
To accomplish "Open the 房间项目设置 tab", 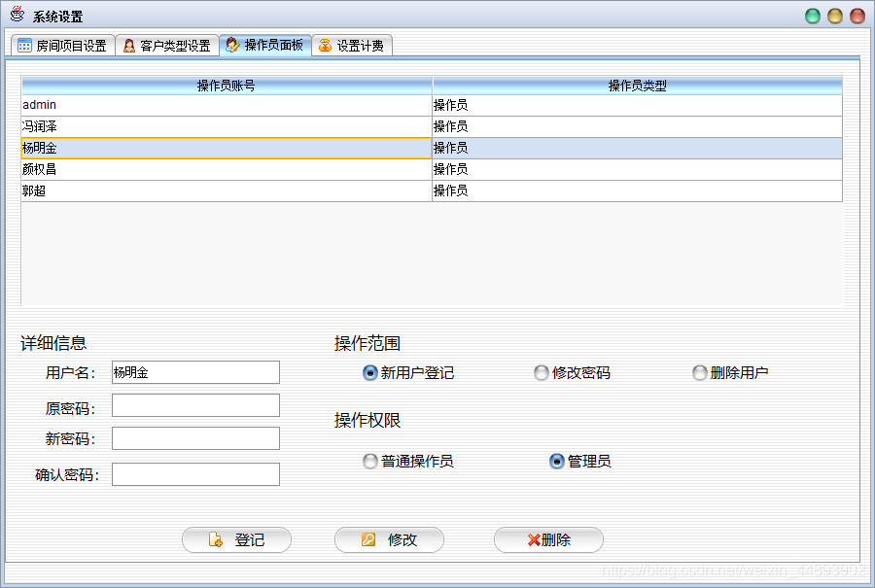I will coord(63,46).
